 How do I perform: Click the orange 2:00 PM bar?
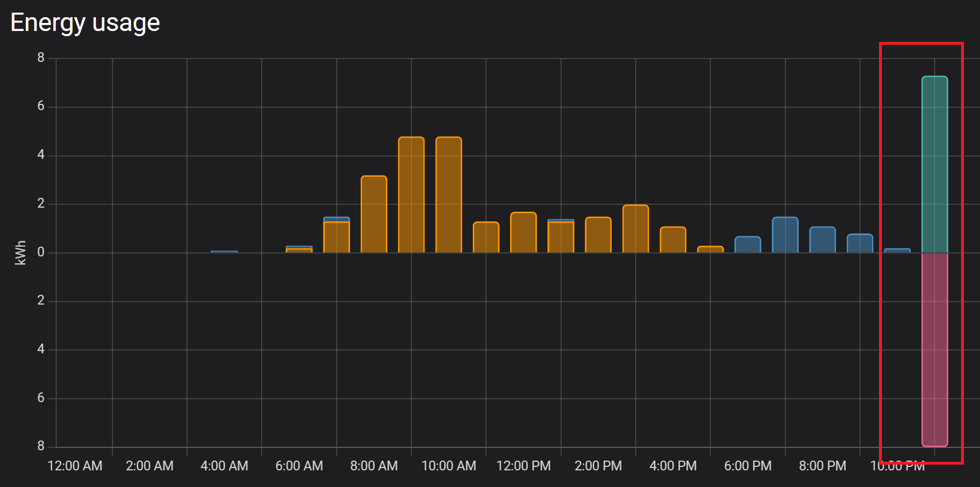598,235
